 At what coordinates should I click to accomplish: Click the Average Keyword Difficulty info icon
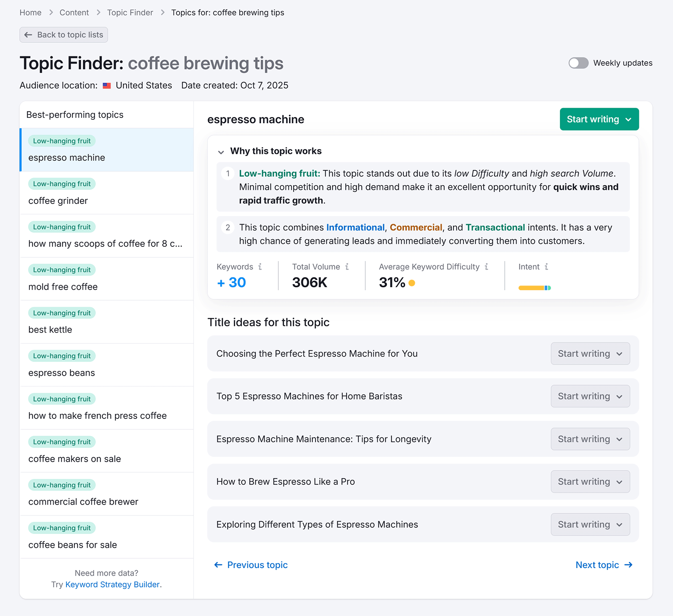487,267
